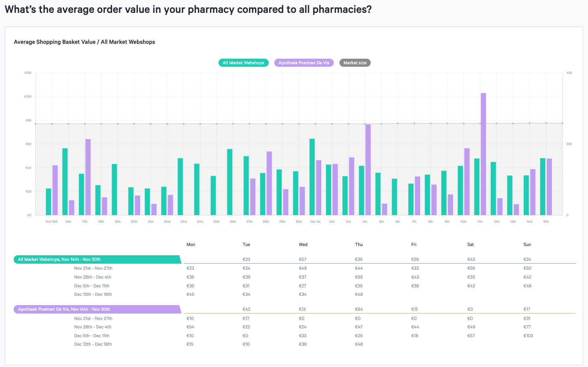Select the tallest purple bar on 11th

tap(483, 154)
